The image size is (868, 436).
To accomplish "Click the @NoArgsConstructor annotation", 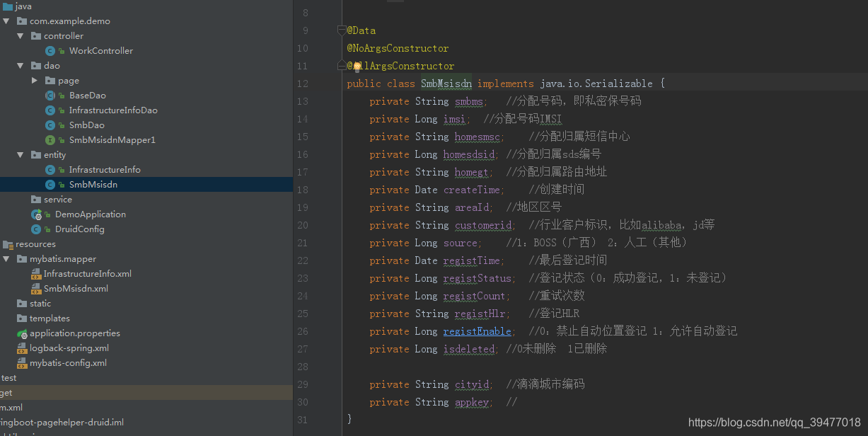I will tap(398, 48).
